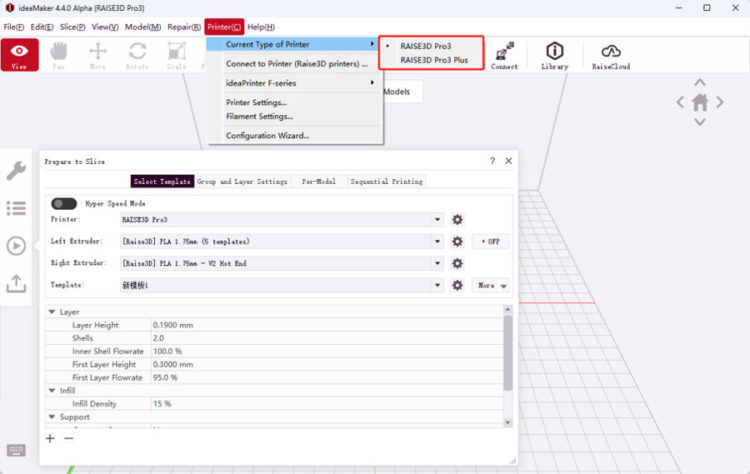Open the Right Extruder dropdown
The height and width of the screenshot is (474, 750).
[282, 264]
